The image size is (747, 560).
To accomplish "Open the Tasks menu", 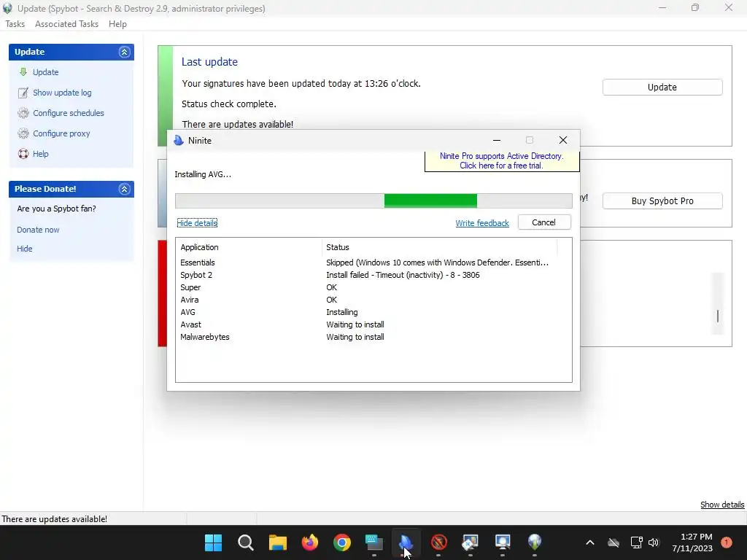I will tap(15, 24).
